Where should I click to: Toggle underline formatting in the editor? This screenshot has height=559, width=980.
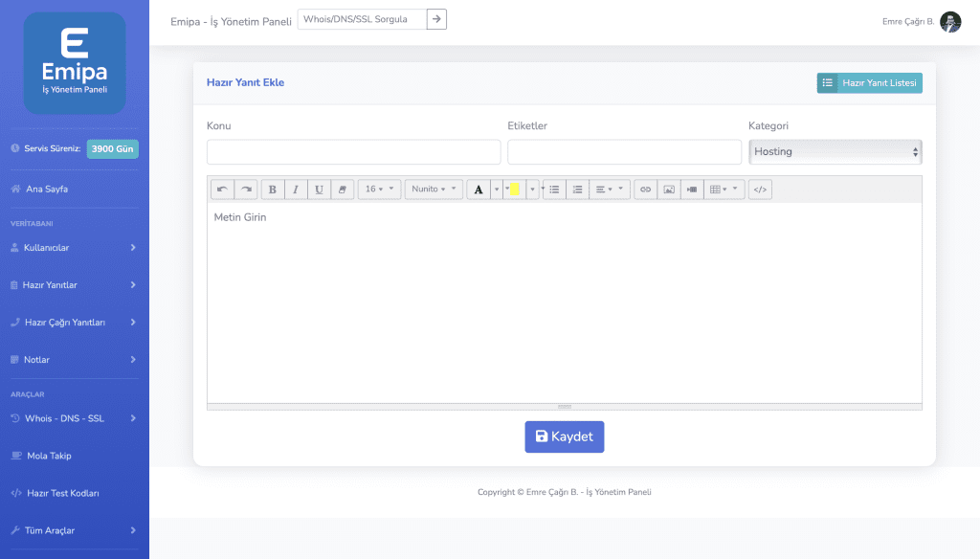point(319,190)
